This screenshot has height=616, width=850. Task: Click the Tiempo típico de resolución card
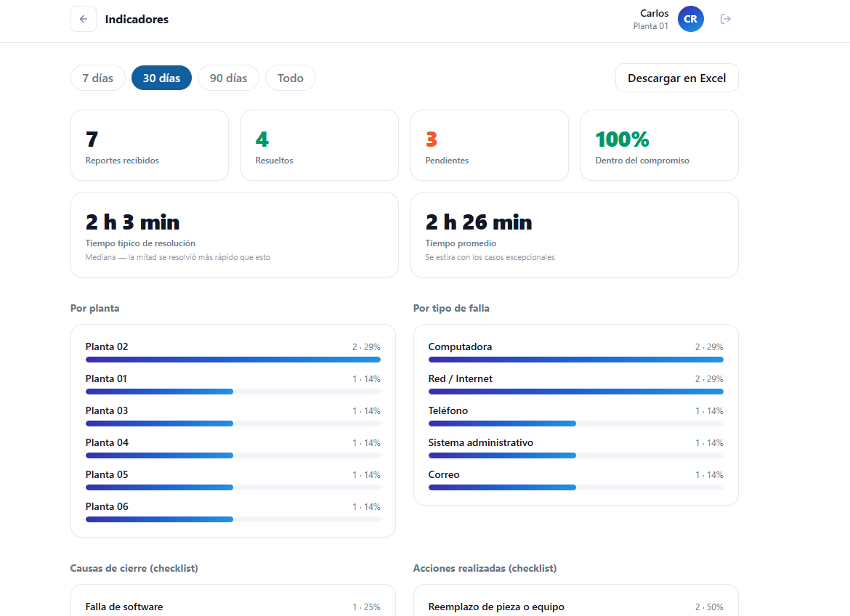pos(235,235)
